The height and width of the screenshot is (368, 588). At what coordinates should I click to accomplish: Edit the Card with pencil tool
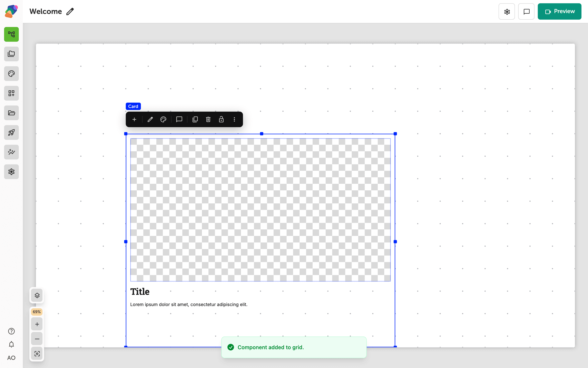(x=150, y=119)
